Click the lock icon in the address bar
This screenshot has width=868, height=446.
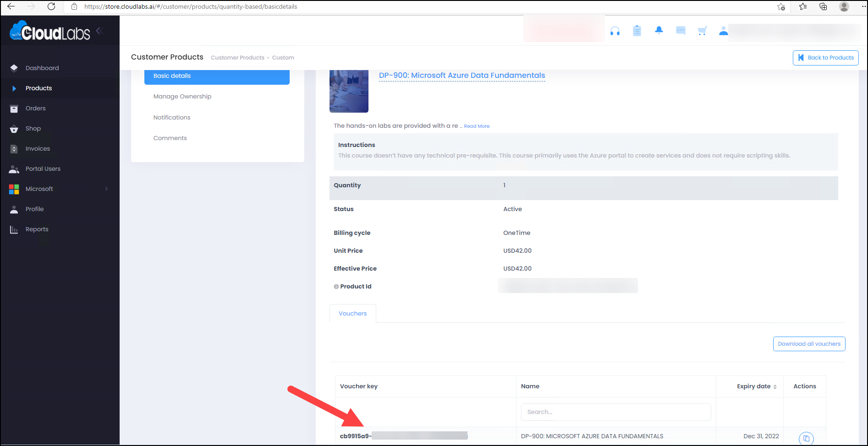(74, 6)
